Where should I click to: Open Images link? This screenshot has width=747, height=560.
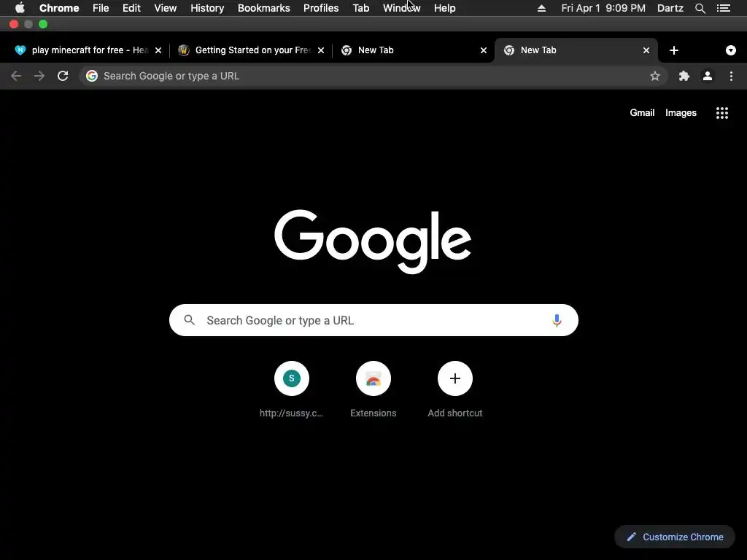pos(681,113)
